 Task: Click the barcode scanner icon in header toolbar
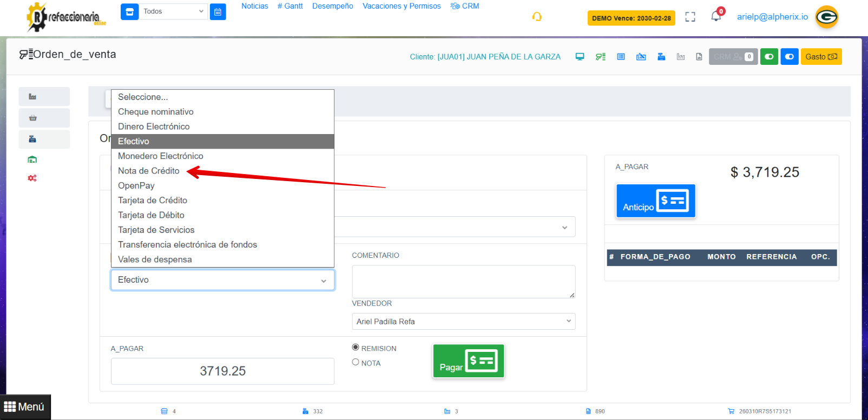point(600,57)
